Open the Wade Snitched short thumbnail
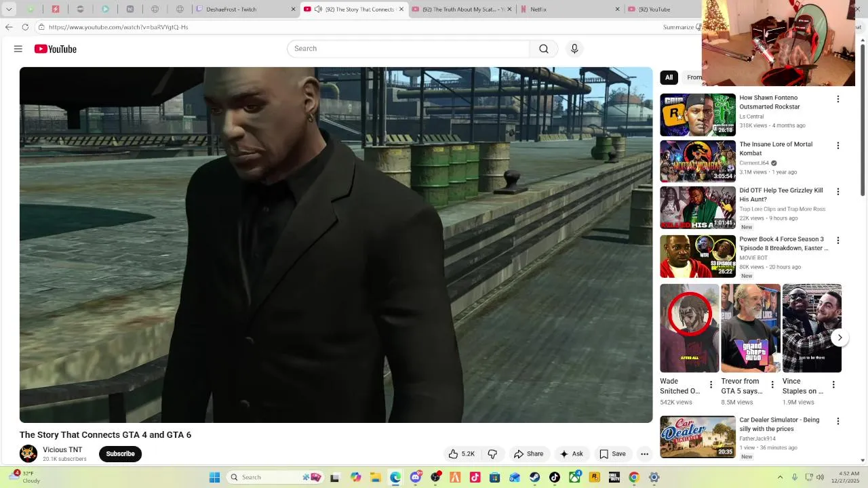The width and height of the screenshot is (868, 488). (690, 328)
